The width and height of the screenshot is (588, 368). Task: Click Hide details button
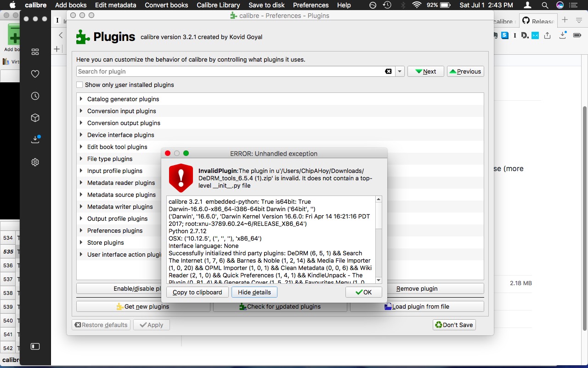254,292
